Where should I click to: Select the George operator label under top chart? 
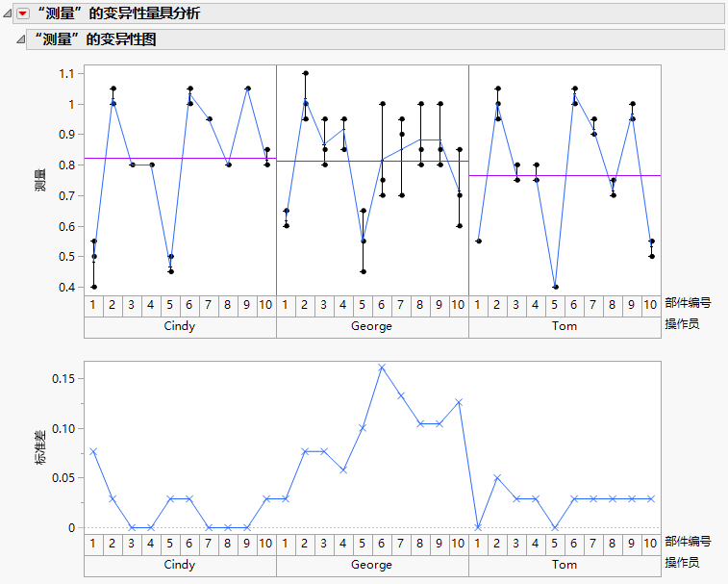372,326
